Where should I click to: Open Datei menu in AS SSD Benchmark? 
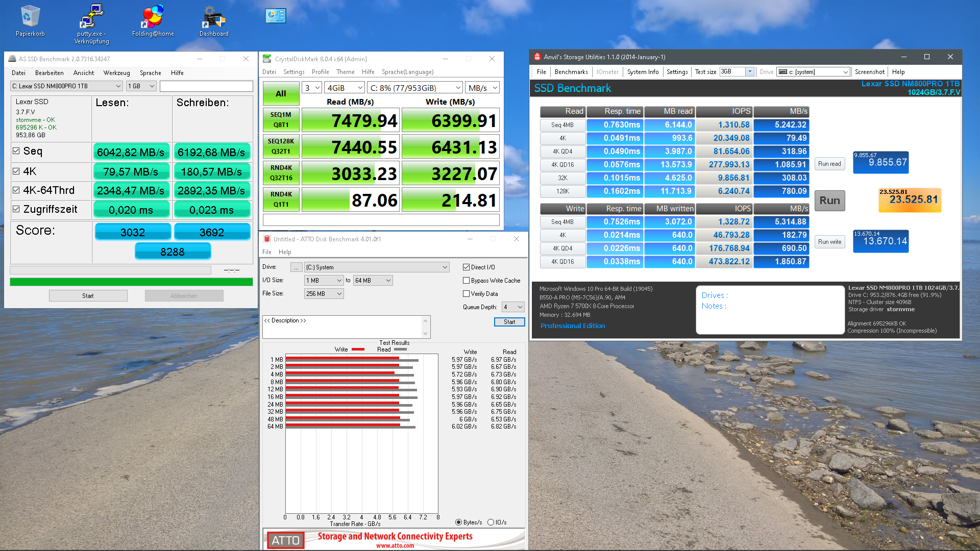pyautogui.click(x=18, y=73)
